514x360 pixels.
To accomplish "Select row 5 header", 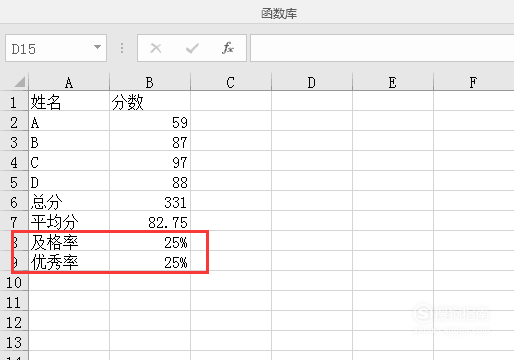I will pos(14,181).
